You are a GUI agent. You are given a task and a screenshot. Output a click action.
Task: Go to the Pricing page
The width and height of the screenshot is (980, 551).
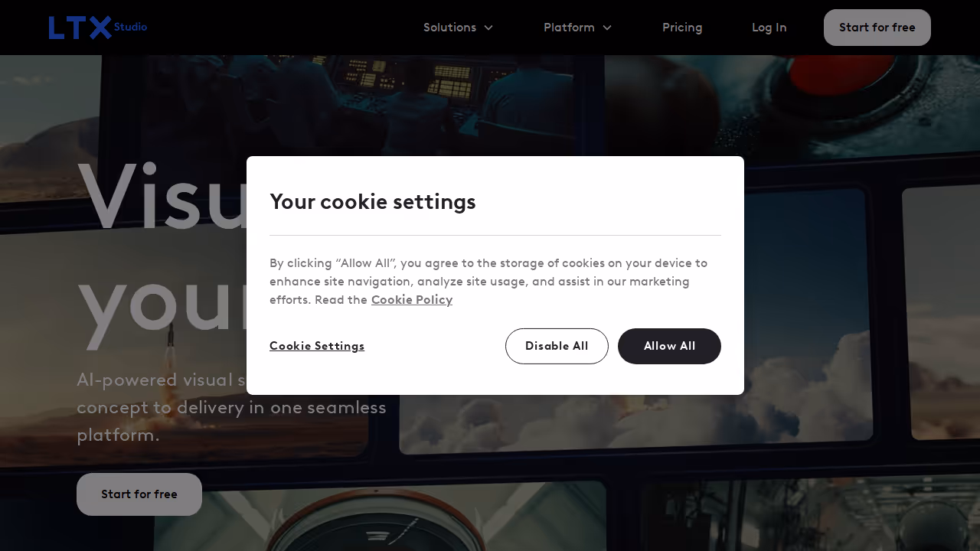pos(682,28)
